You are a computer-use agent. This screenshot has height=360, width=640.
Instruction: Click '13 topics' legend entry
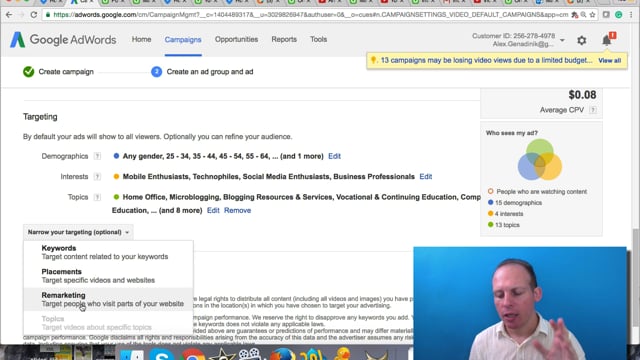(x=507, y=225)
